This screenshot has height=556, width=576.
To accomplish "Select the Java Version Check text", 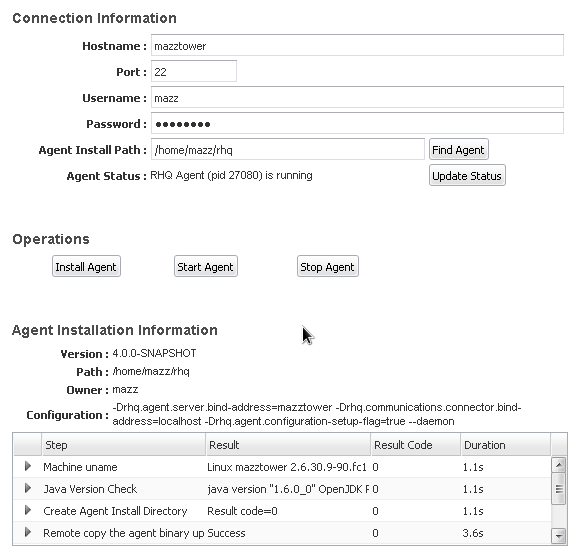I will pos(90,489).
